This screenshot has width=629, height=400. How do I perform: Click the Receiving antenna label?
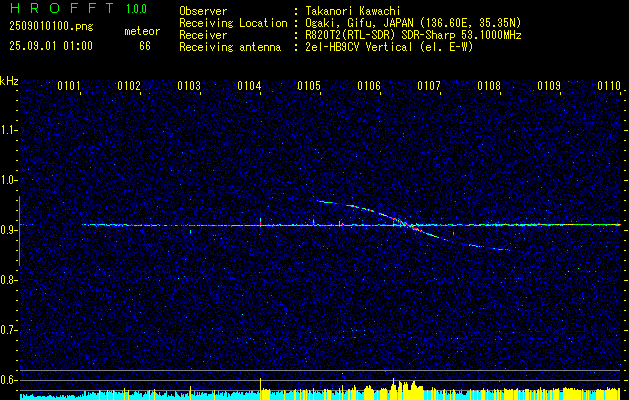click(x=230, y=47)
